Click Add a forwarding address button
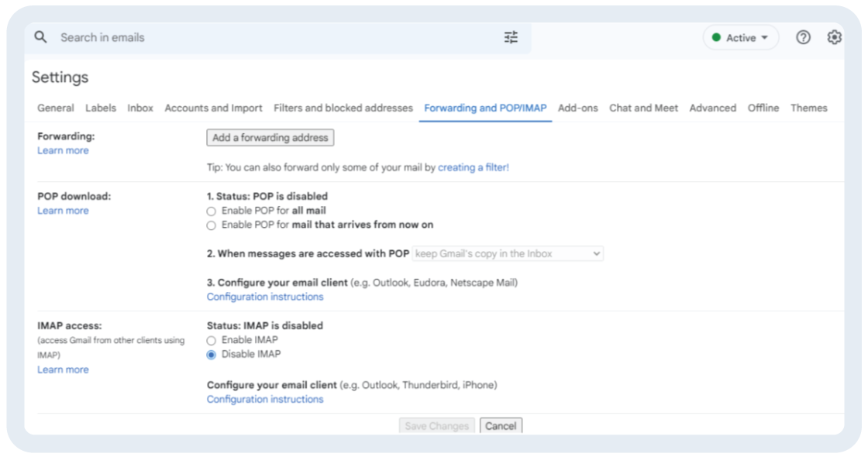 coord(270,138)
